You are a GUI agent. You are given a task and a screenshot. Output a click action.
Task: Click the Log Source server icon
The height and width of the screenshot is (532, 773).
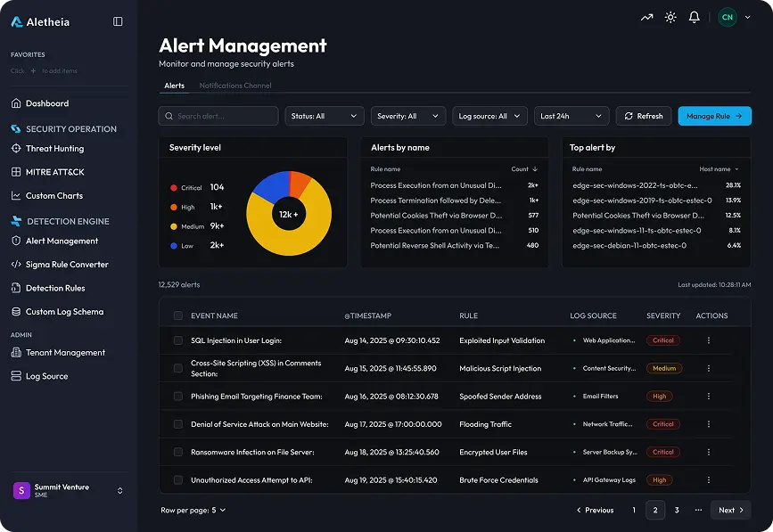(x=16, y=376)
